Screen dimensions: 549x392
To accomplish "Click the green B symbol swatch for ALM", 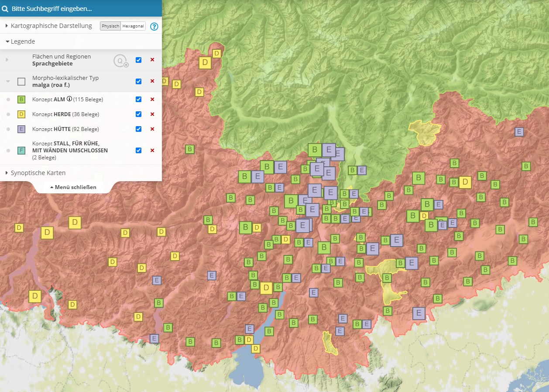I will point(21,100).
